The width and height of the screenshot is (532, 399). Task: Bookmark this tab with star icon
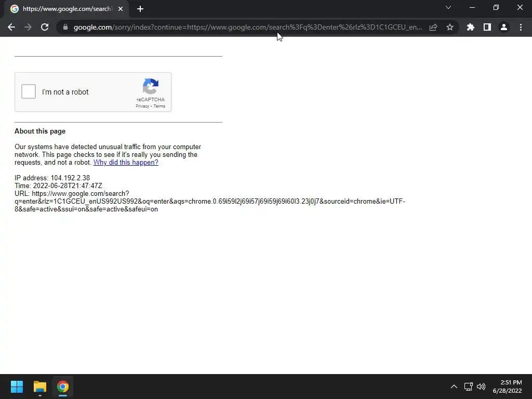coord(450,27)
